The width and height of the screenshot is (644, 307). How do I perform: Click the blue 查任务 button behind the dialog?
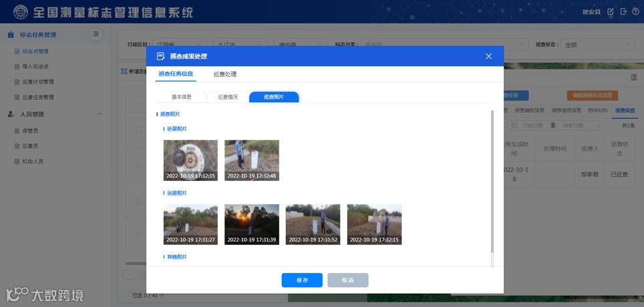click(516, 95)
